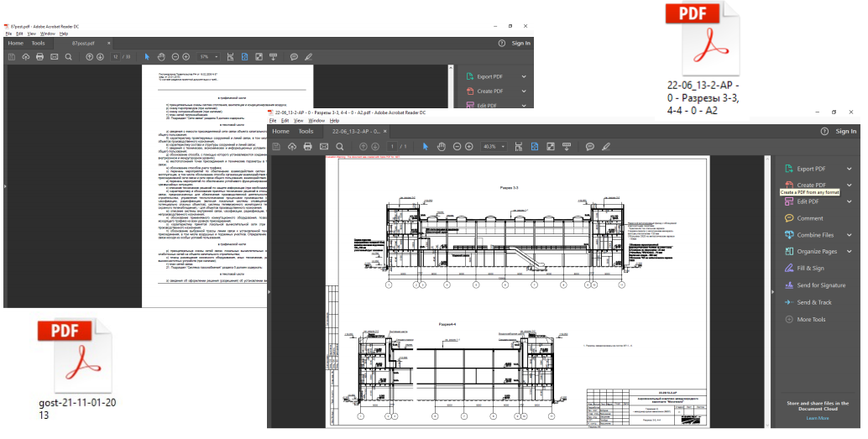Expand Create PDF chevron in the 22-06_13-2-AP panel
This screenshot has height=439, width=868.
click(850, 185)
